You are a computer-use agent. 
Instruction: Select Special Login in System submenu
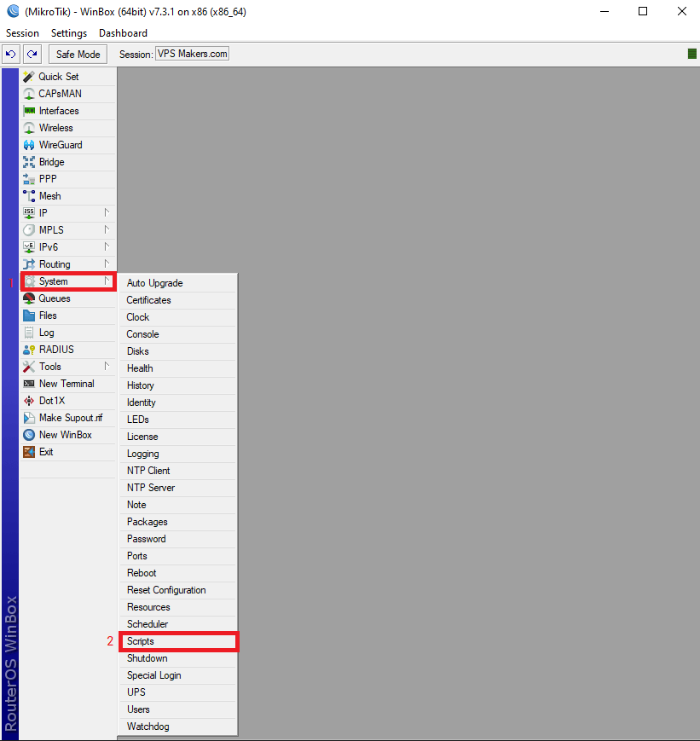click(177, 675)
